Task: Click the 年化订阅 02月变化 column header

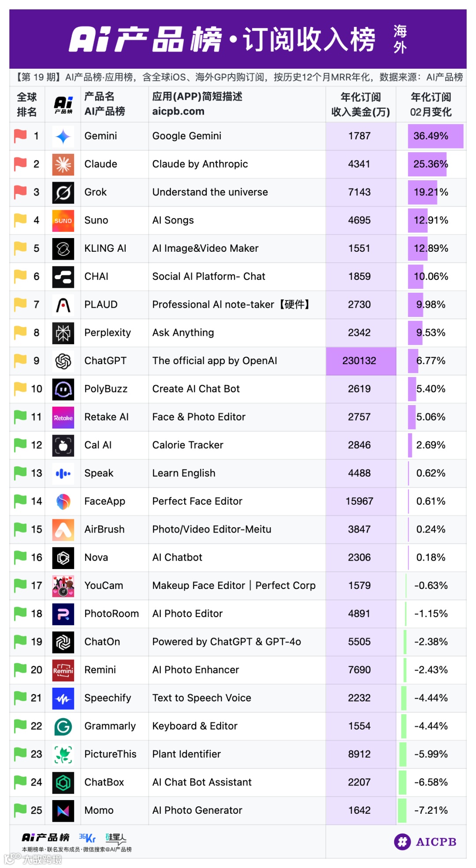Action: click(431, 104)
